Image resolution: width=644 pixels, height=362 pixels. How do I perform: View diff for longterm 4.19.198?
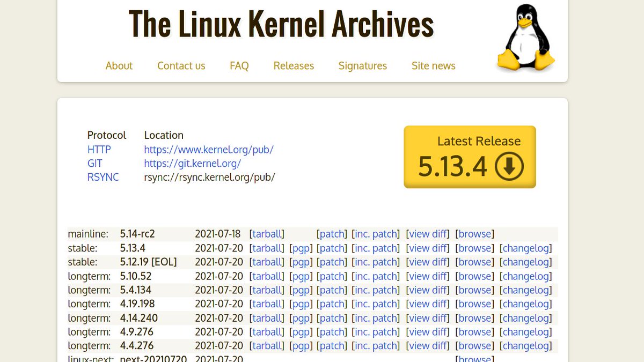coord(428,304)
